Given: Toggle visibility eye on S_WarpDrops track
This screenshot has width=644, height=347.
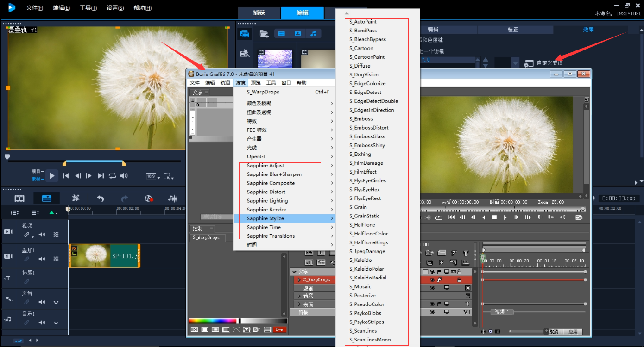Looking at the screenshot, I should (x=432, y=280).
